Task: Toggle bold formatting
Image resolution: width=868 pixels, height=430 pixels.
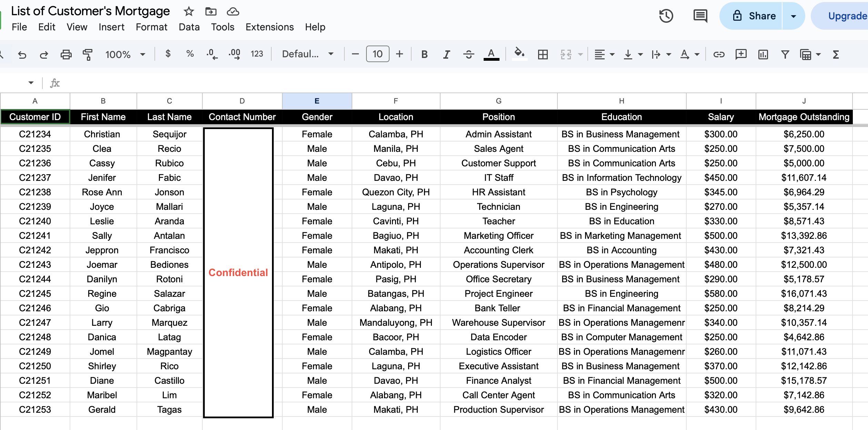Action: 424,55
